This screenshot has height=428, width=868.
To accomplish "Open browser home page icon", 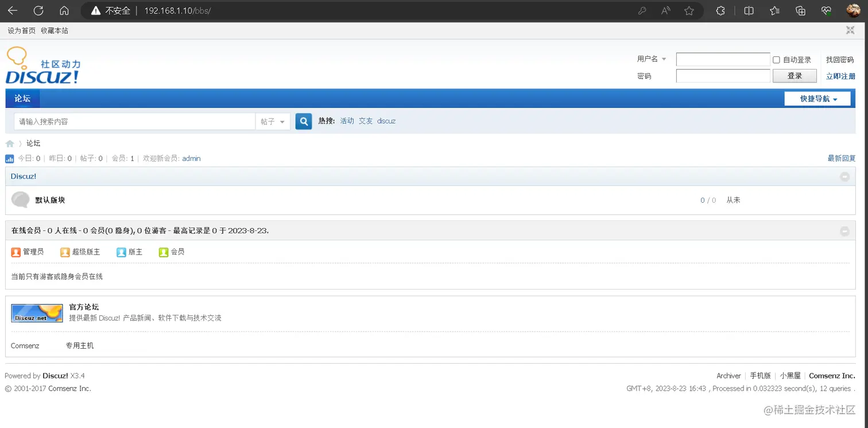I will (64, 11).
